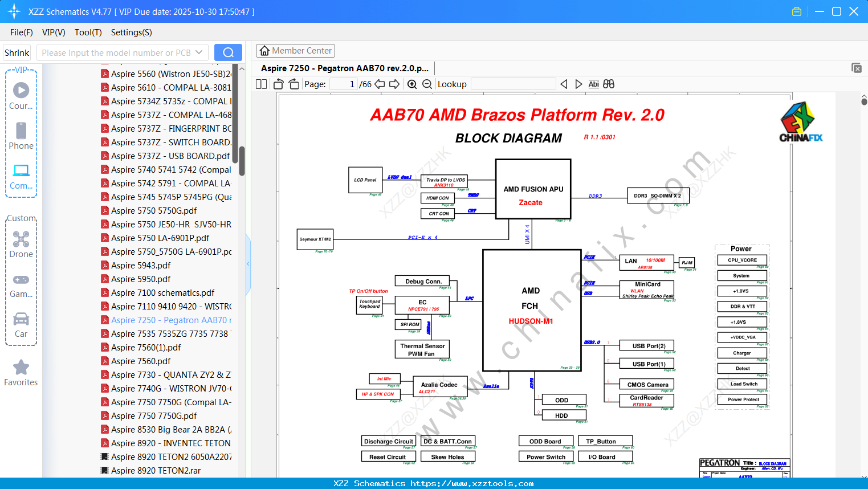Open Aspire 5734Z 5735z - COMPAL file

point(172,101)
